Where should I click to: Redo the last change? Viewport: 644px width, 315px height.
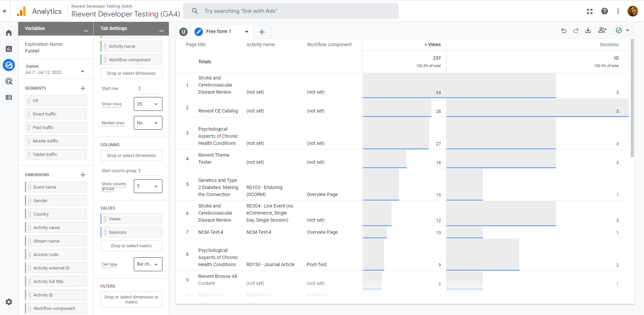point(576,30)
